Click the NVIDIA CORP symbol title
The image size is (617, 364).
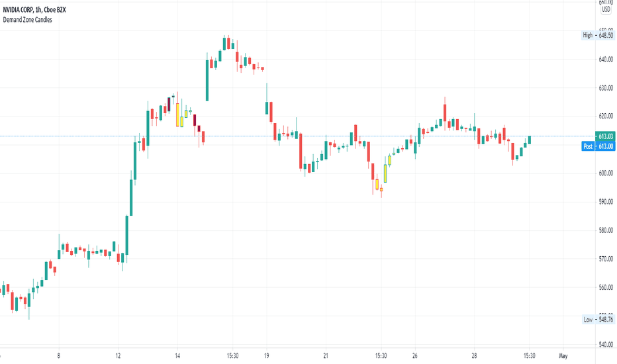pos(34,10)
